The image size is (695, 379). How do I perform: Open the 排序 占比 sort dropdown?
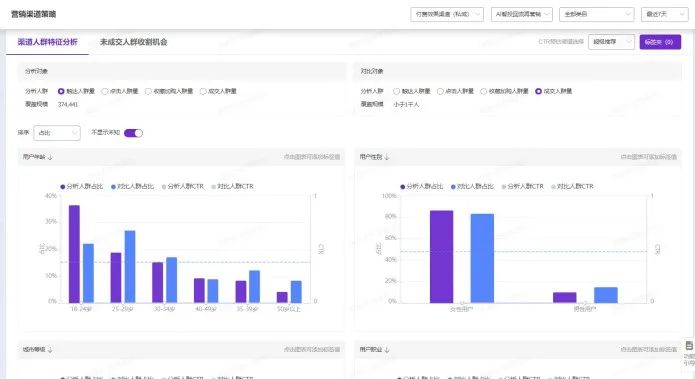[57, 133]
